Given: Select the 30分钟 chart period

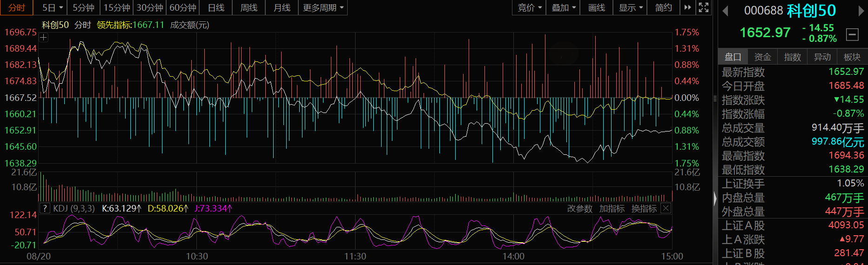Looking at the screenshot, I should (150, 7).
